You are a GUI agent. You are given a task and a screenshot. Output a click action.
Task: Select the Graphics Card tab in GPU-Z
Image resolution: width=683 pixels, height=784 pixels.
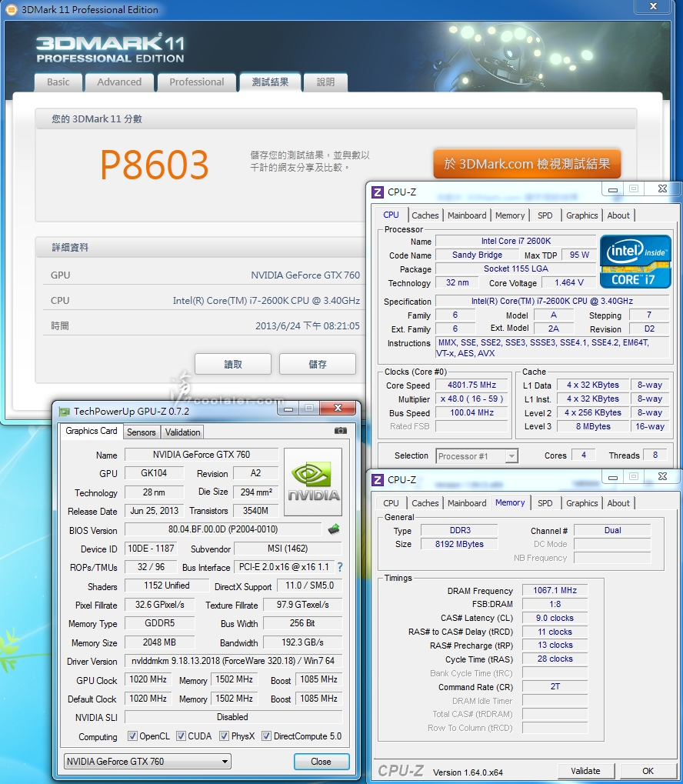pyautogui.click(x=91, y=431)
